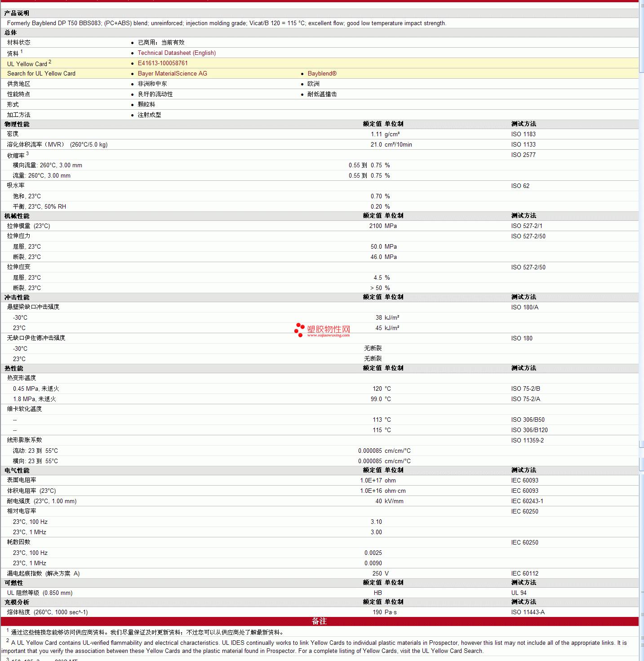Select heat deflection value 99.0

click(376, 399)
